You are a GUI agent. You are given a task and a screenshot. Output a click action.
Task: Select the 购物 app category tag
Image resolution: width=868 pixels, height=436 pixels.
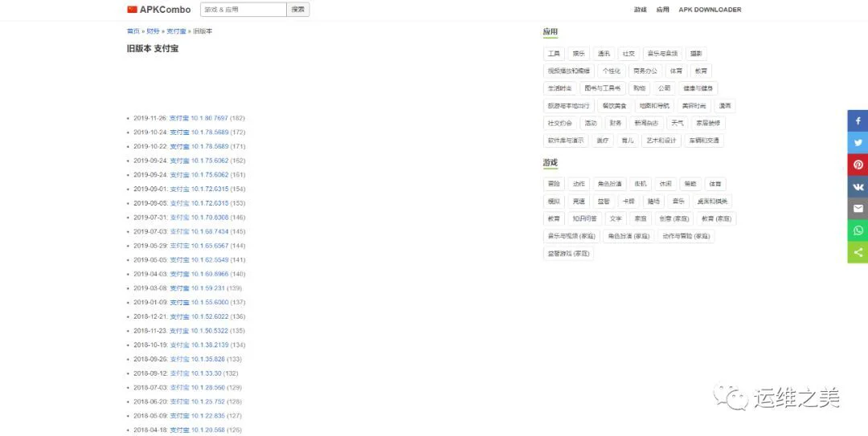click(640, 88)
